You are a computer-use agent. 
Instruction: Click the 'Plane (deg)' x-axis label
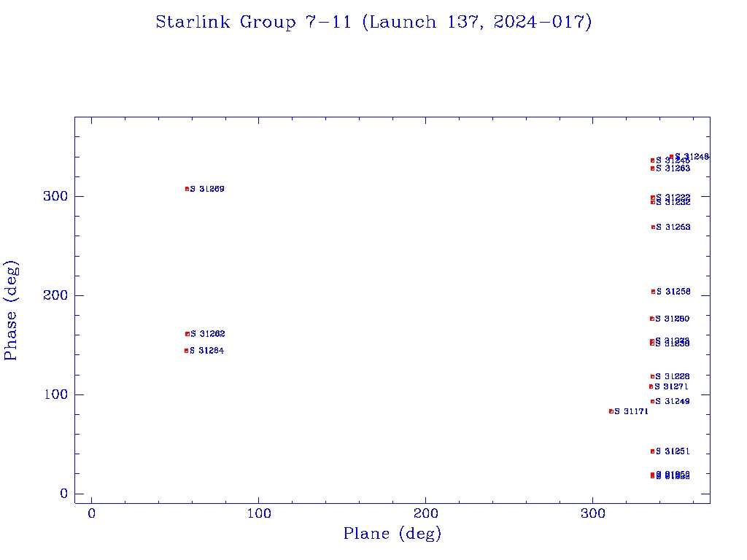pos(392,533)
